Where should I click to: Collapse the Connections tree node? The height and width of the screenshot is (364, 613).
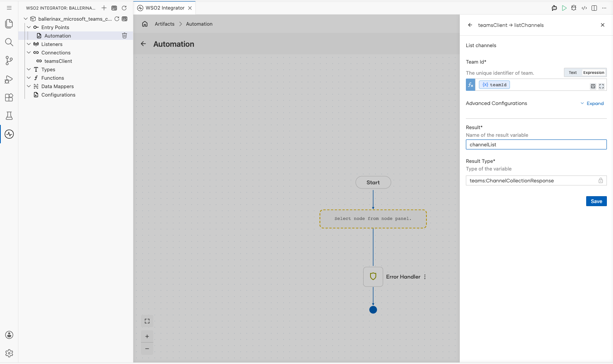tap(29, 52)
